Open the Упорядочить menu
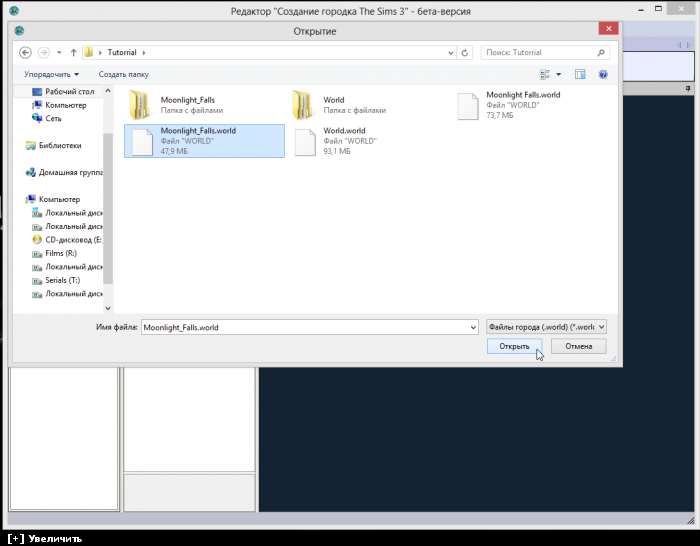 [52, 74]
